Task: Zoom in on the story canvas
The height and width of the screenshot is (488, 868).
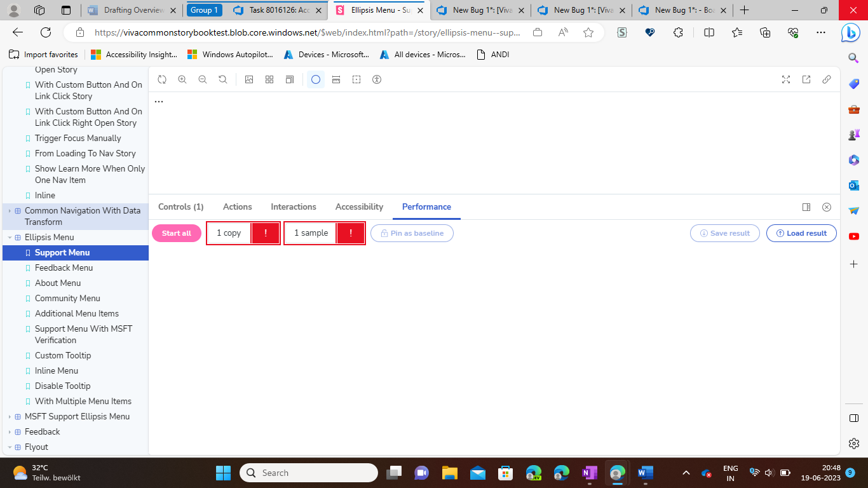Action: (x=182, y=79)
